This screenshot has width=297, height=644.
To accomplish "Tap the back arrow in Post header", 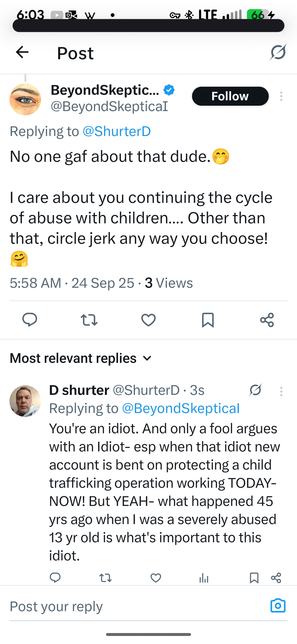I will (22, 52).
